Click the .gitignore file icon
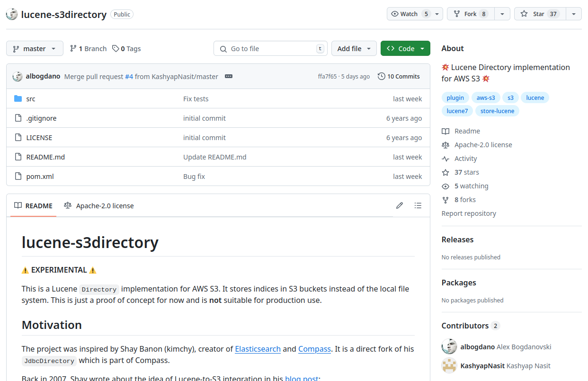 coord(18,118)
